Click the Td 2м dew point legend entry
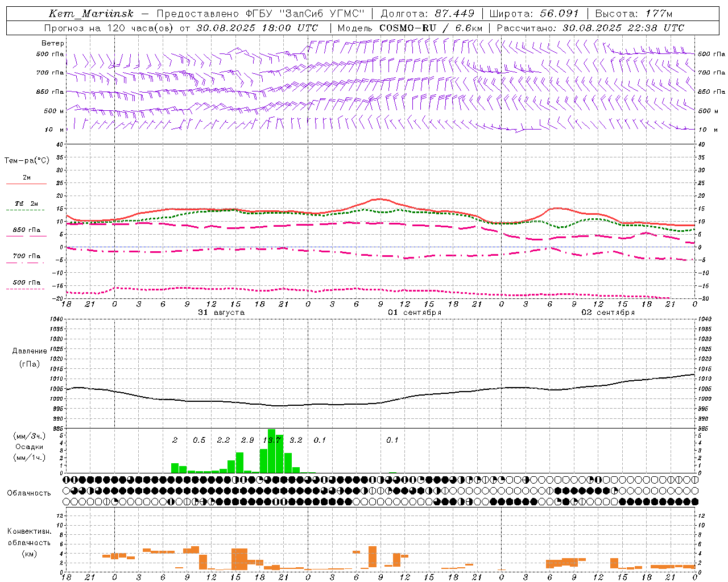Screen dimensions: 728x582 [x=26, y=203]
